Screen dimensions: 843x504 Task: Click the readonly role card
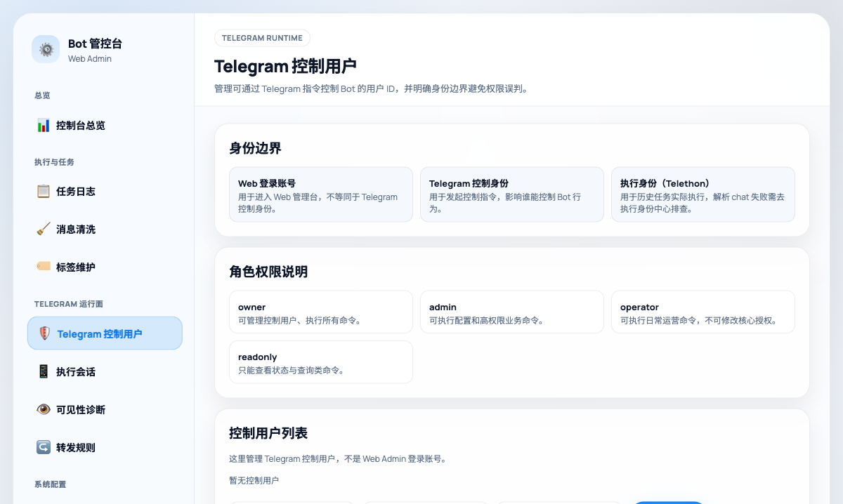321,362
